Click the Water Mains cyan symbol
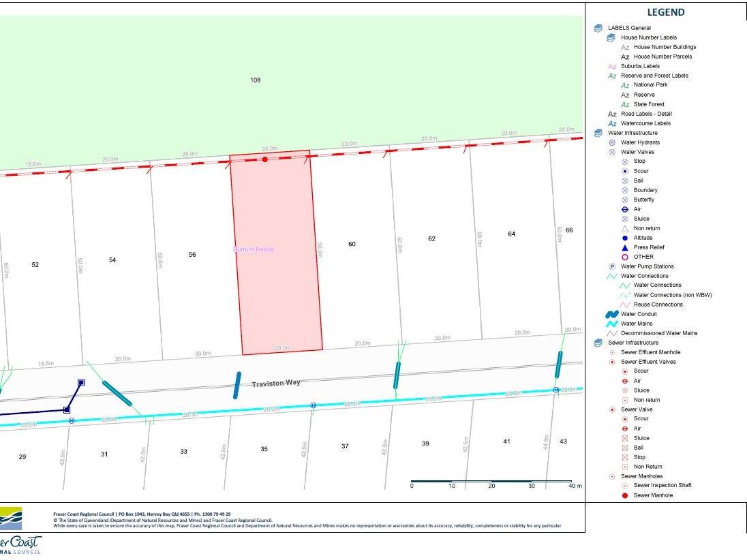Viewport: 747px width, 560px height. click(612, 324)
